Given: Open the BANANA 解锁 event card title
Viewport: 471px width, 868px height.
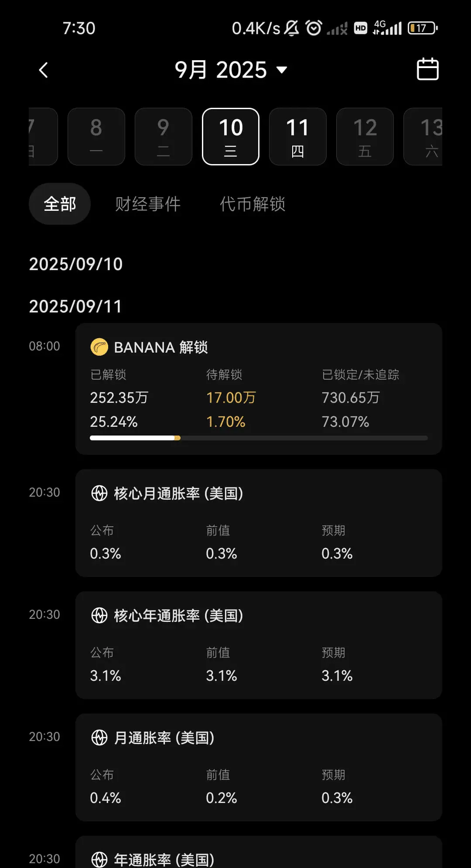Looking at the screenshot, I should point(161,347).
